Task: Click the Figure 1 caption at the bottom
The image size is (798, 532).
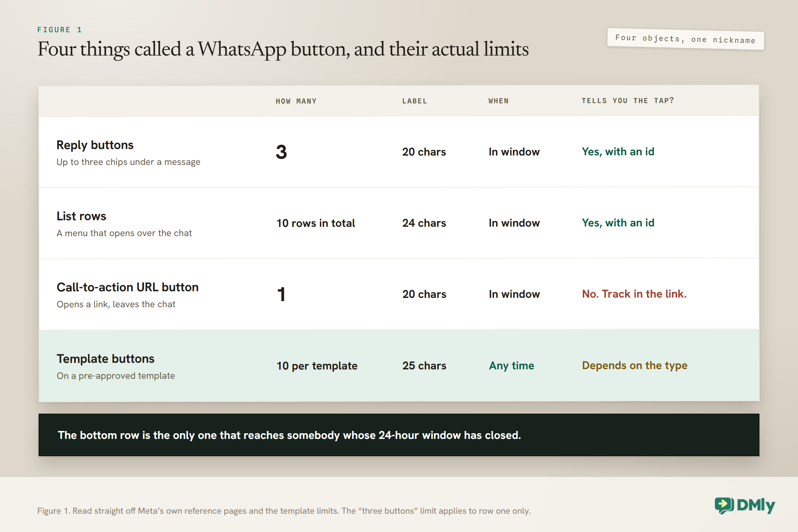Action: coord(284,511)
